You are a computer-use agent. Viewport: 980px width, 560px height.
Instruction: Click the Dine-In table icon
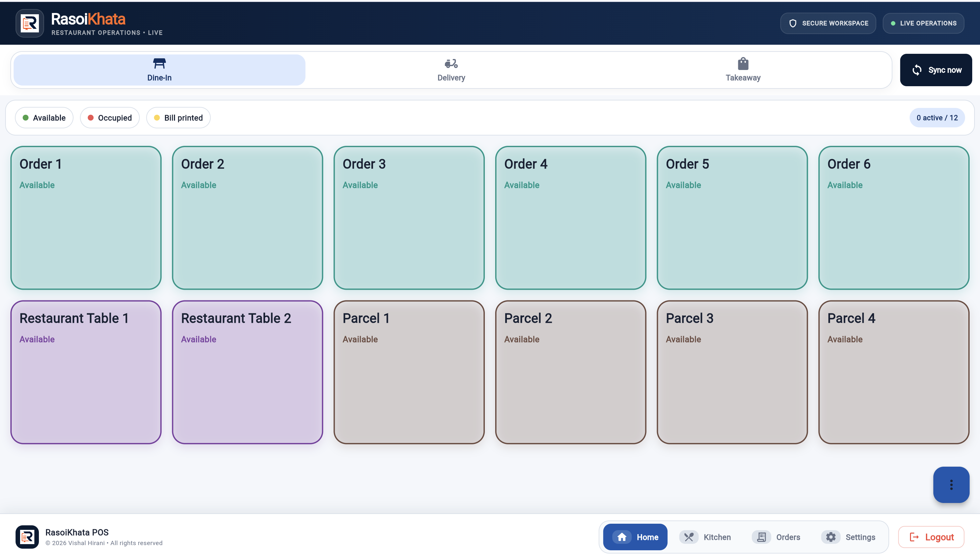[x=159, y=64]
